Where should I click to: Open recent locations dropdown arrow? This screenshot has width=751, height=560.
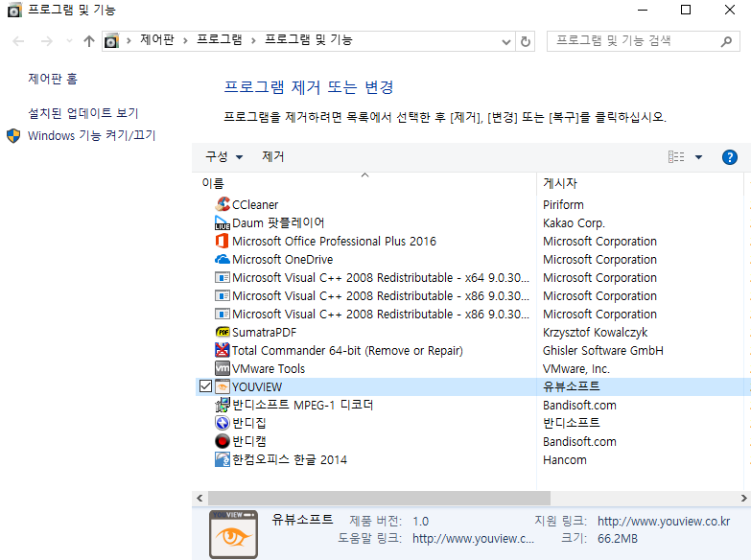tap(69, 41)
